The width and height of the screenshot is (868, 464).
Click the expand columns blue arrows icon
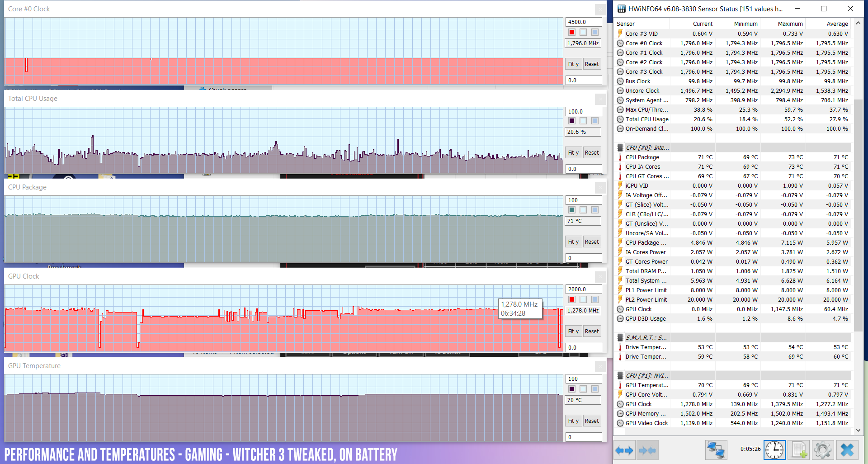point(624,450)
